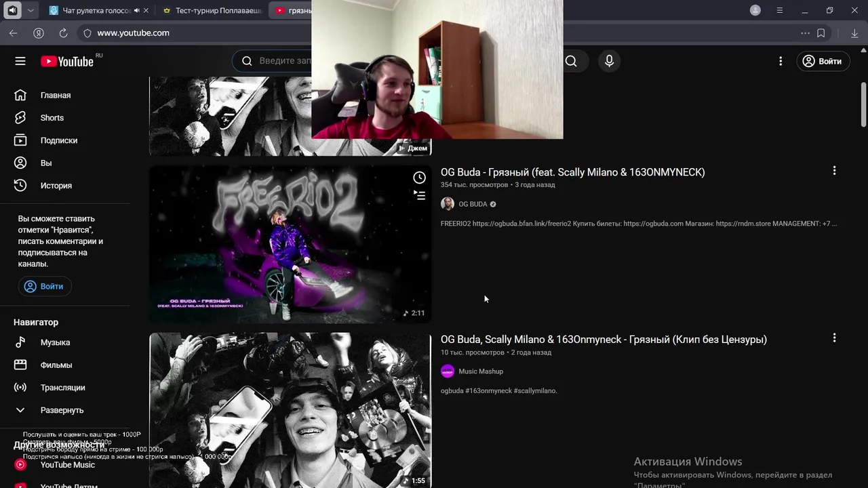The width and height of the screenshot is (868, 488).
Task: Expand the tab list dropdown arrow
Action: (x=31, y=10)
